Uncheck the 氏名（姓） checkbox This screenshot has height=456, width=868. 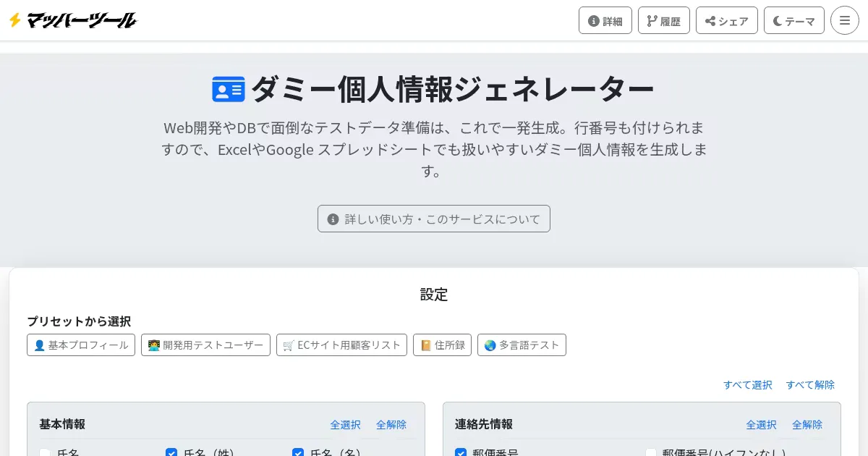[171, 453]
